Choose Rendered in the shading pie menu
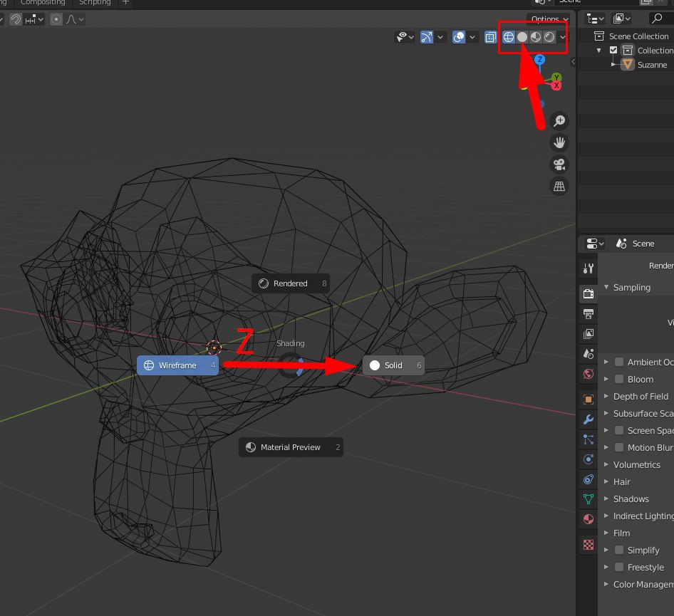The image size is (674, 616). click(x=291, y=283)
